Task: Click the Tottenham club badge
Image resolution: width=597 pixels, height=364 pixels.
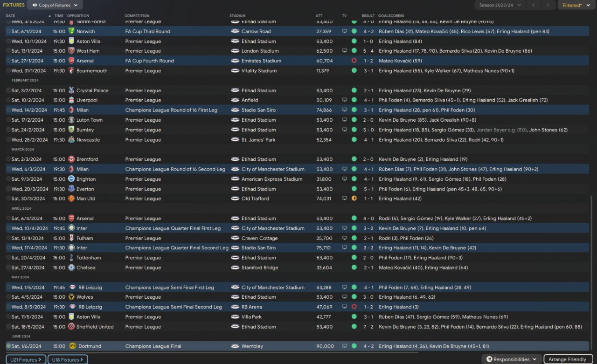Action: point(71,258)
